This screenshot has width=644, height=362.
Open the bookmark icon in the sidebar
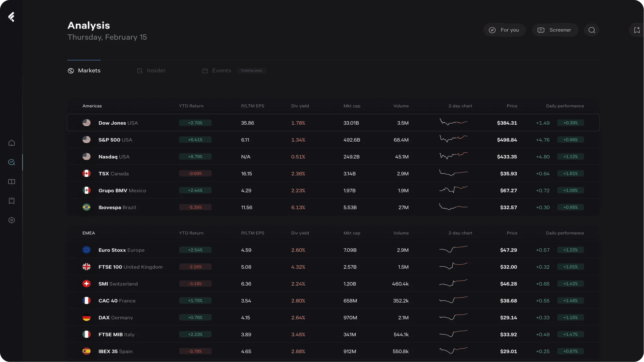(x=11, y=201)
